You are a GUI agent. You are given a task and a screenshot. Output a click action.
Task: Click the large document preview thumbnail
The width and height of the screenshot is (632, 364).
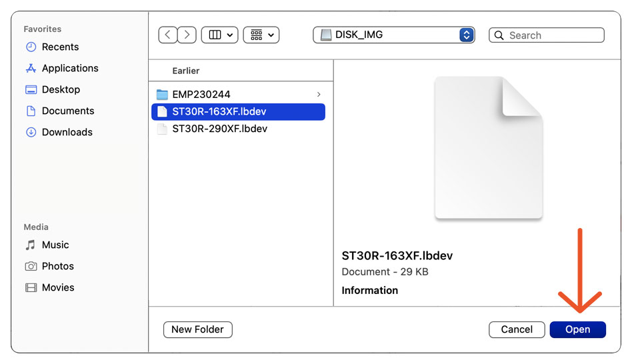(489, 147)
